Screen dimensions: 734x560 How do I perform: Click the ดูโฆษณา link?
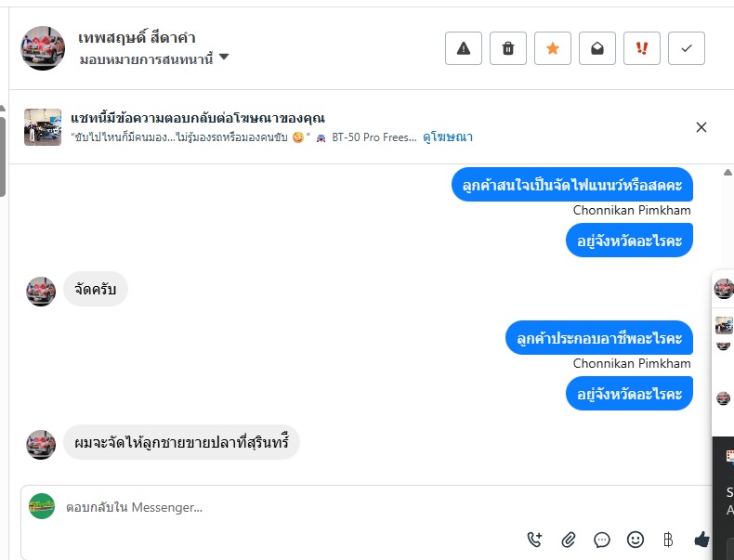coord(448,137)
